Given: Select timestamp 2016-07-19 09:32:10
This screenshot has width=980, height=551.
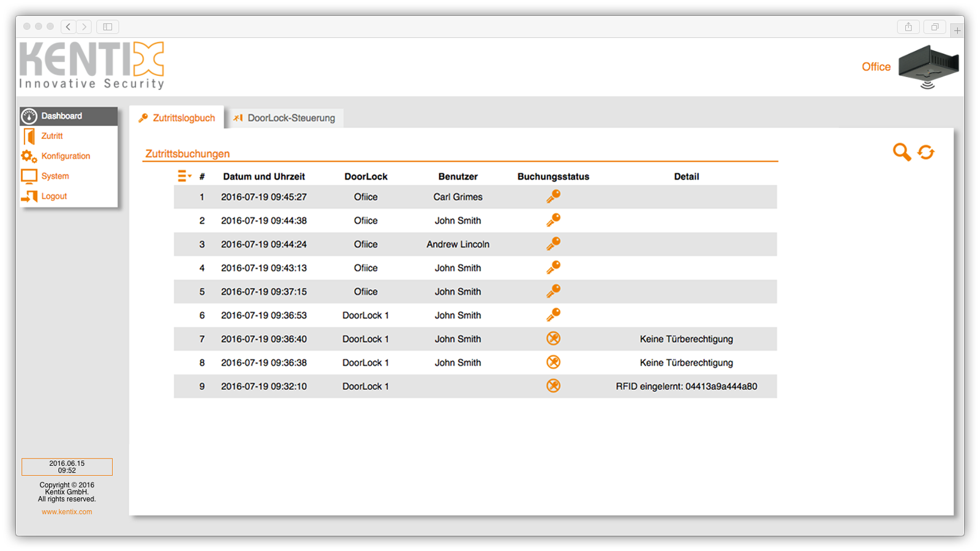Looking at the screenshot, I should coord(264,386).
